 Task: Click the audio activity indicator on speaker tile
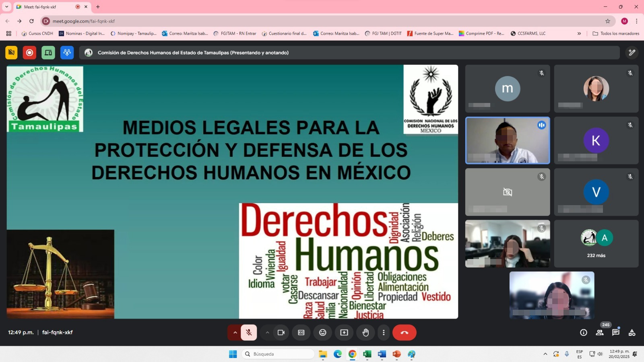(541, 125)
